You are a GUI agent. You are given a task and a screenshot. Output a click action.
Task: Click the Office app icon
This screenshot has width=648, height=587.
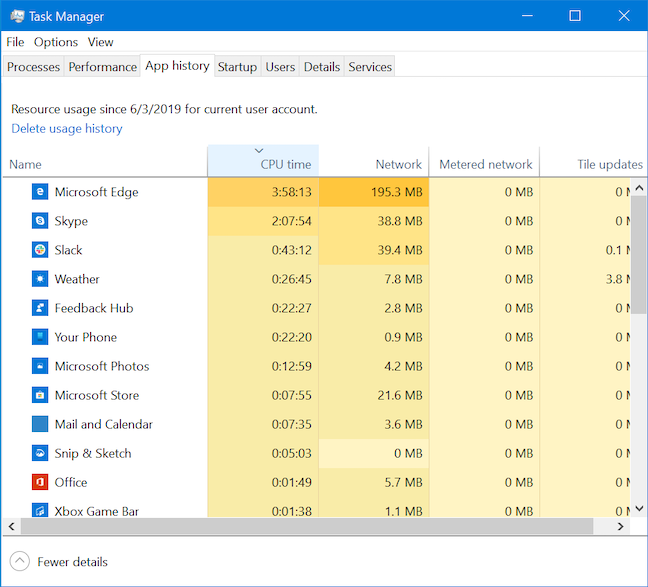click(40, 482)
